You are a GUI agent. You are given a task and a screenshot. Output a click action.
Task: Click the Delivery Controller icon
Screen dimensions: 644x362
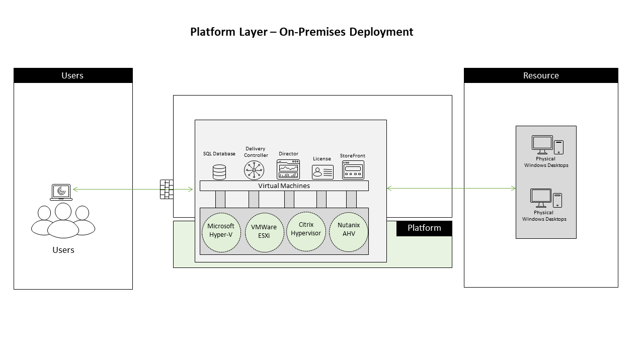[x=254, y=170]
